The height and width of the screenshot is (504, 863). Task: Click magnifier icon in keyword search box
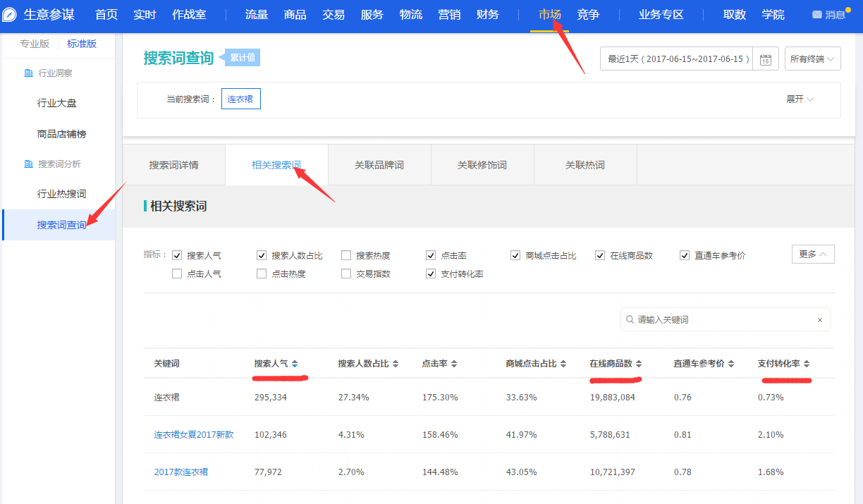pyautogui.click(x=630, y=319)
